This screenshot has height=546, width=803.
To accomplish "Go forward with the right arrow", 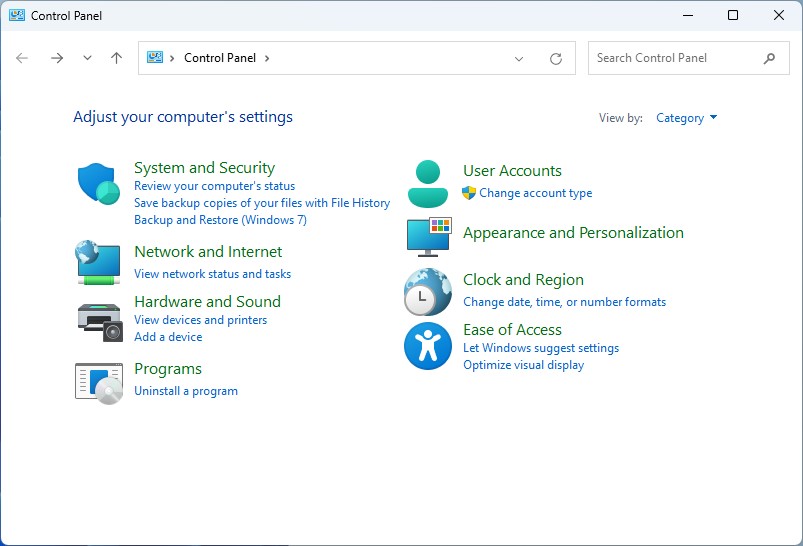I will [57, 58].
